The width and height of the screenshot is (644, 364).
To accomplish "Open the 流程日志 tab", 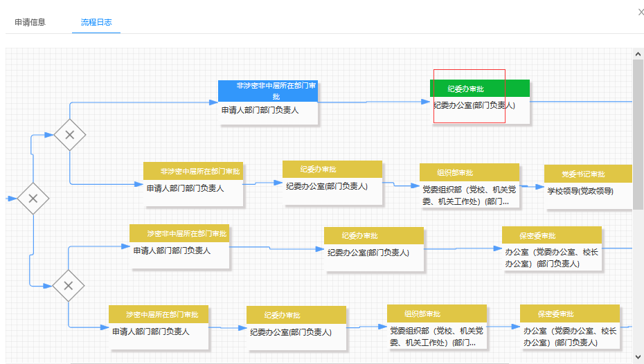I will (96, 22).
